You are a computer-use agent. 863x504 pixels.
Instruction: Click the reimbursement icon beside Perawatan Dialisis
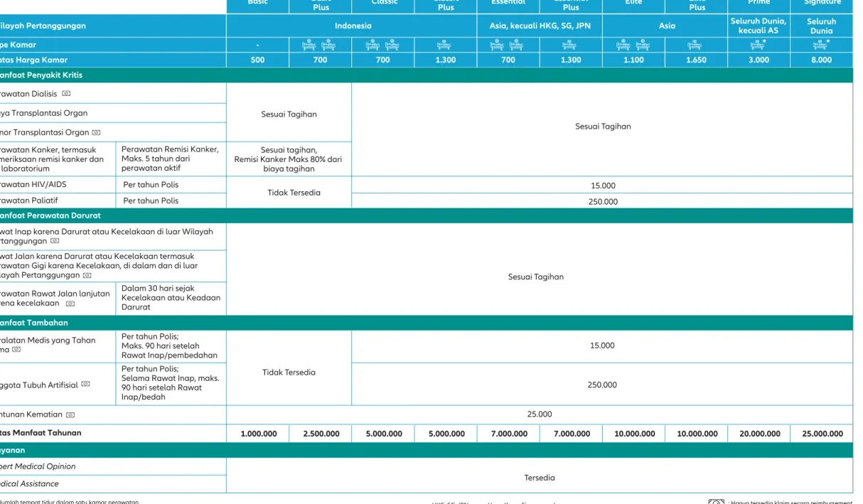click(66, 93)
